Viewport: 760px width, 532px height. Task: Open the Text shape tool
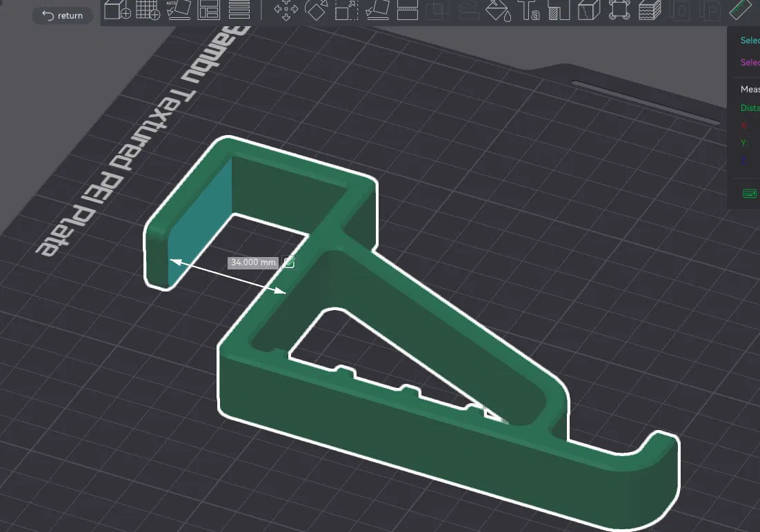point(529,10)
